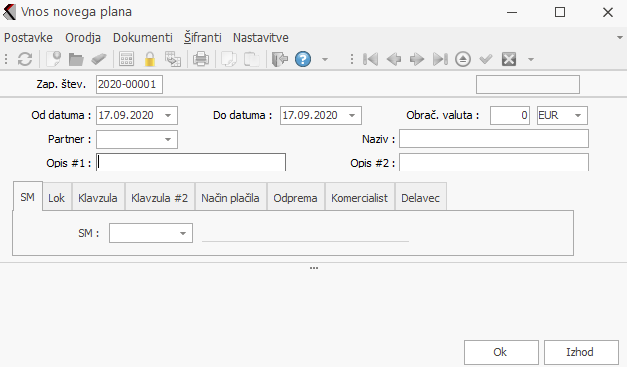Open Do datuma date picker dropdown
The image size is (627, 367).
click(352, 116)
